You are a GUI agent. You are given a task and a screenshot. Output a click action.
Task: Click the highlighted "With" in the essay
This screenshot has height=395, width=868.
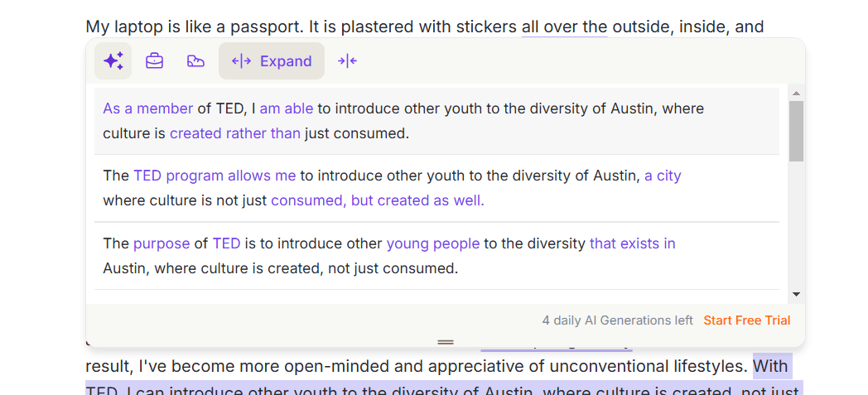point(770,366)
